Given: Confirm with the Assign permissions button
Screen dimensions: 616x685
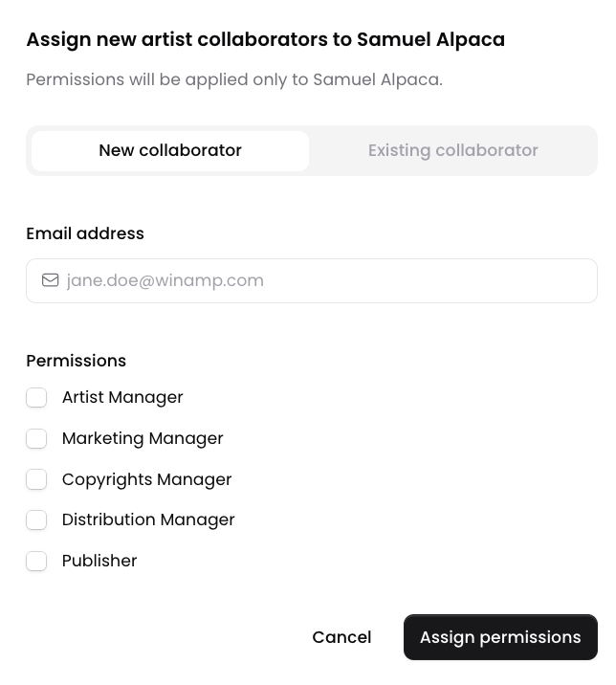Looking at the screenshot, I should 500,637.
